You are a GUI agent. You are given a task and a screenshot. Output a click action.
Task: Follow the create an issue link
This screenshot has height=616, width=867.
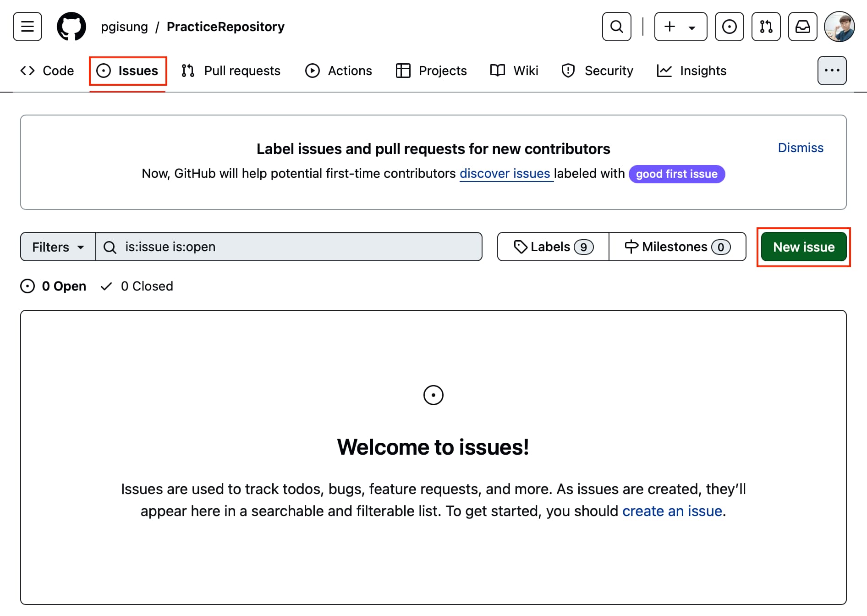(672, 511)
